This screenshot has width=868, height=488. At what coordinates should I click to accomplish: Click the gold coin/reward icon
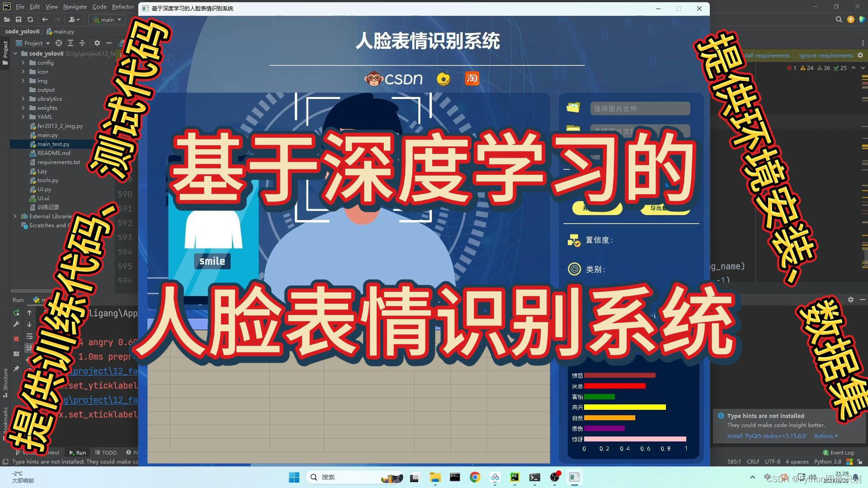tap(444, 79)
